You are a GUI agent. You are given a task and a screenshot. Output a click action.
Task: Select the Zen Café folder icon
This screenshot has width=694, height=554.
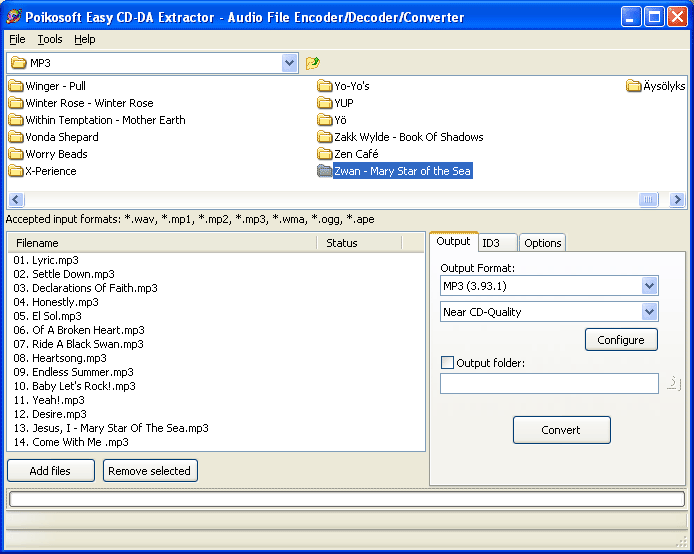325,154
